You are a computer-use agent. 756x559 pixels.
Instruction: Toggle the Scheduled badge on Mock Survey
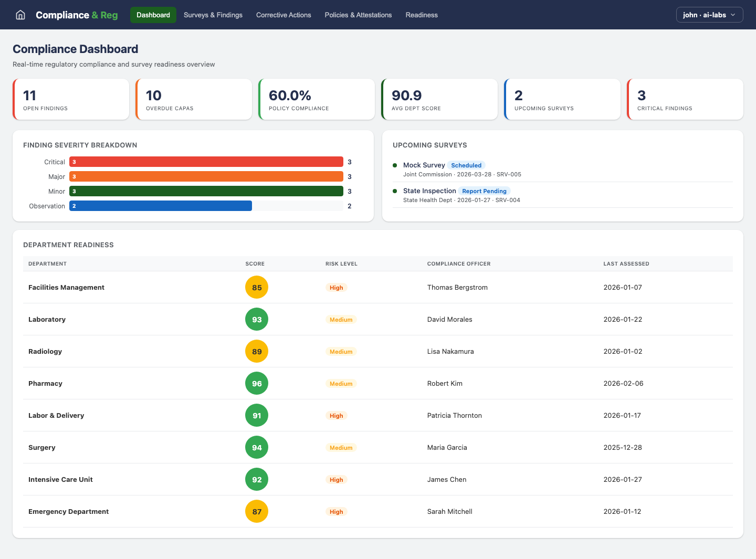pyautogui.click(x=466, y=165)
